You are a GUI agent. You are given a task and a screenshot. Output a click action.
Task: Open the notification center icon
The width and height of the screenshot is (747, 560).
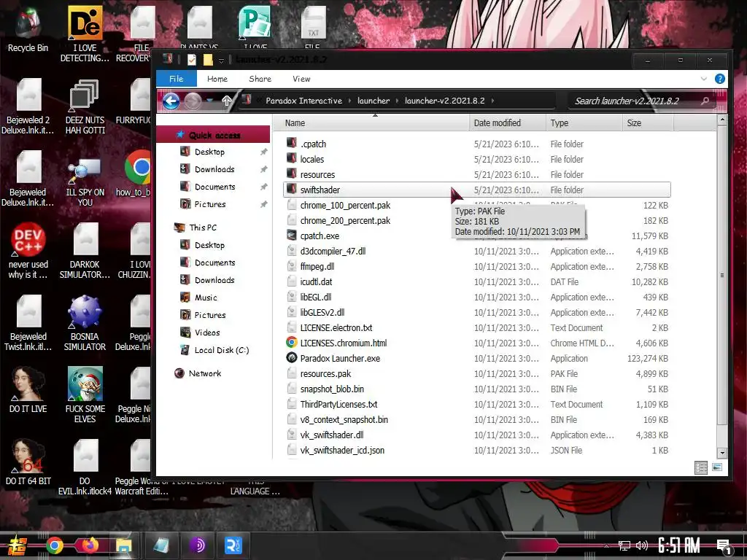(x=724, y=546)
